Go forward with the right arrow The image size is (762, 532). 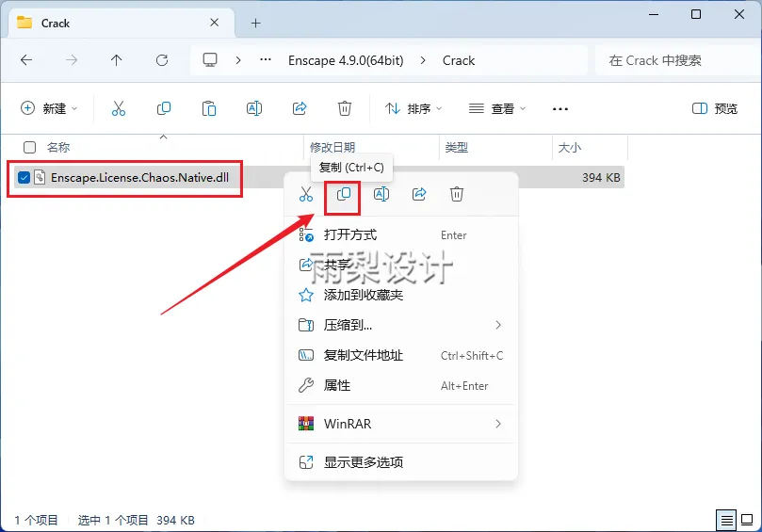72,60
